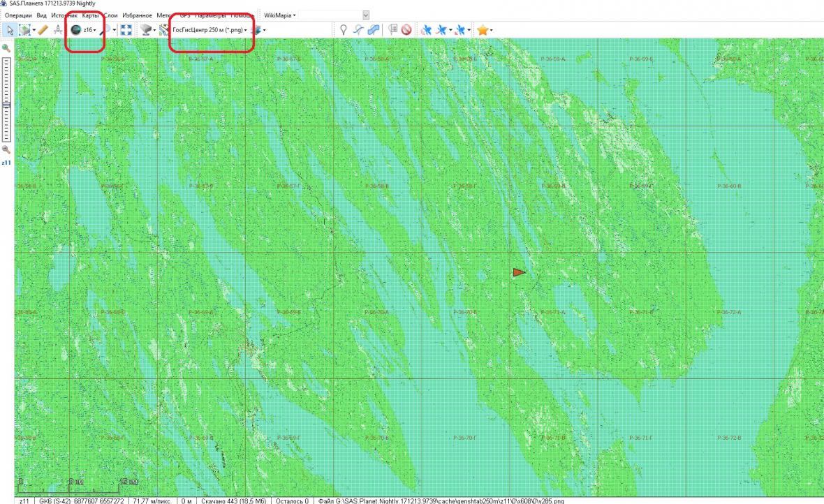This screenshot has width=824, height=504.
Task: Click zoom in magnifier above slider
Action: tap(6, 48)
